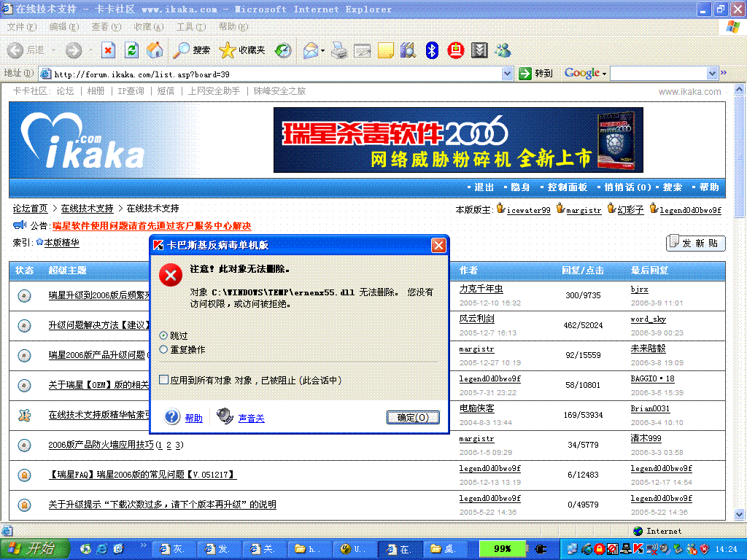Viewport: 747px width, 560px height.
Task: Click the red round toolbar icon
Action: (455, 50)
